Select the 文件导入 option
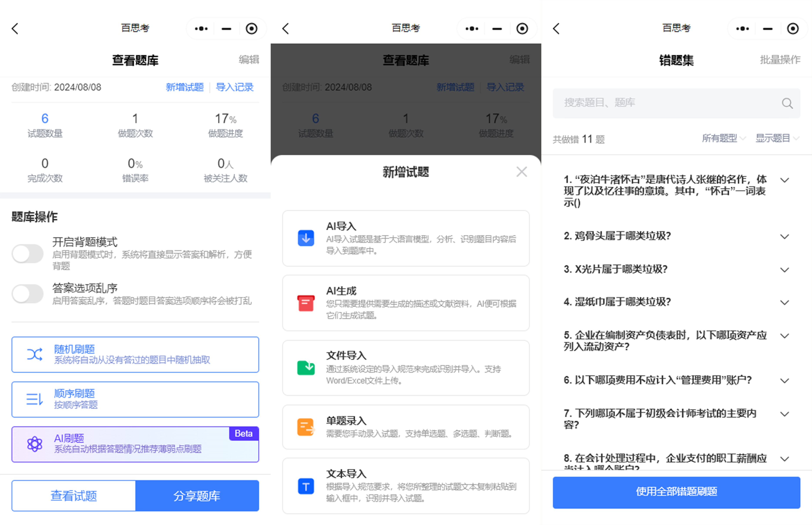Viewport: 812px width, 525px height. click(x=406, y=367)
